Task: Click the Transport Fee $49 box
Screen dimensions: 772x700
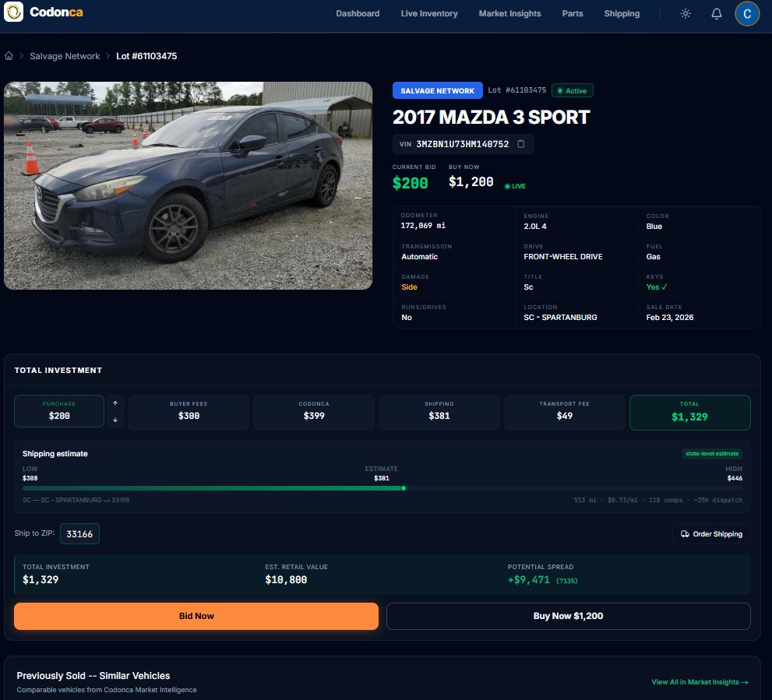Action: tap(564, 413)
